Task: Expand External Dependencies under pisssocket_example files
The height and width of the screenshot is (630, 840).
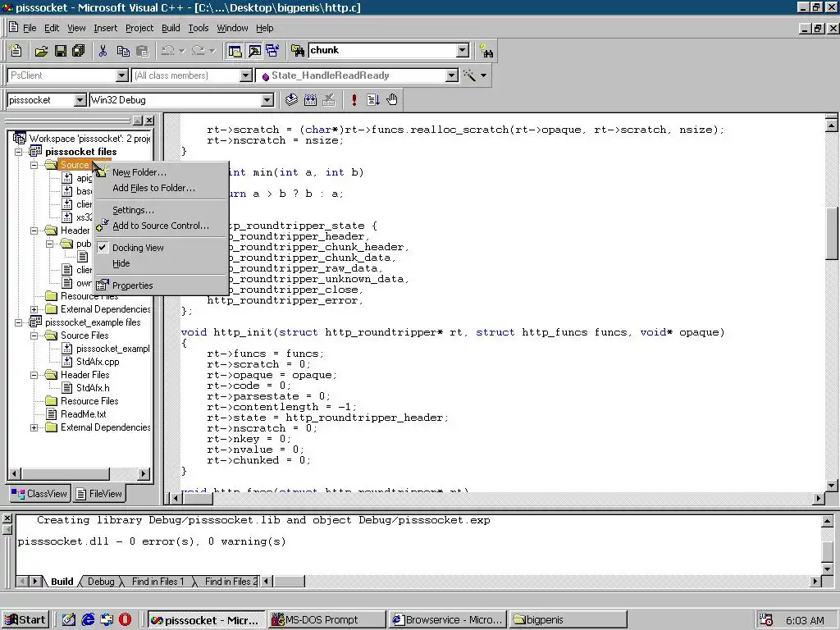Action: click(34, 427)
